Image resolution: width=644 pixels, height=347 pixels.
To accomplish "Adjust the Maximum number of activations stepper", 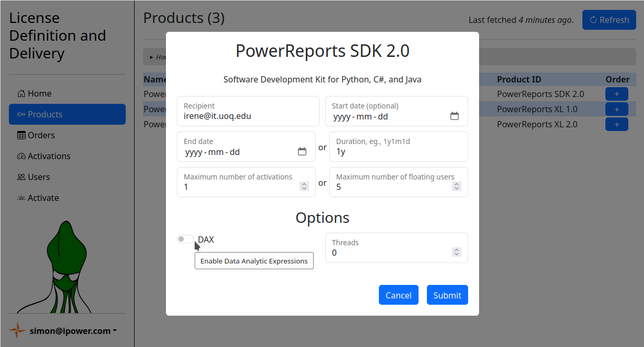I will (304, 186).
